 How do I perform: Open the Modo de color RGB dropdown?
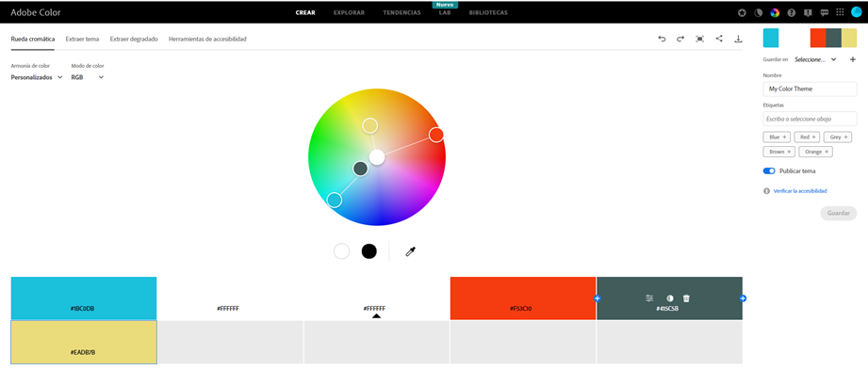(88, 77)
